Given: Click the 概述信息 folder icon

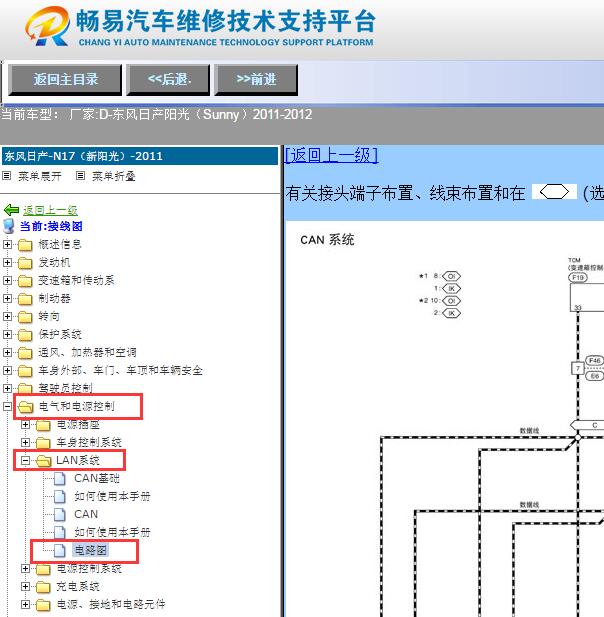Looking at the screenshot, I should tap(25, 245).
